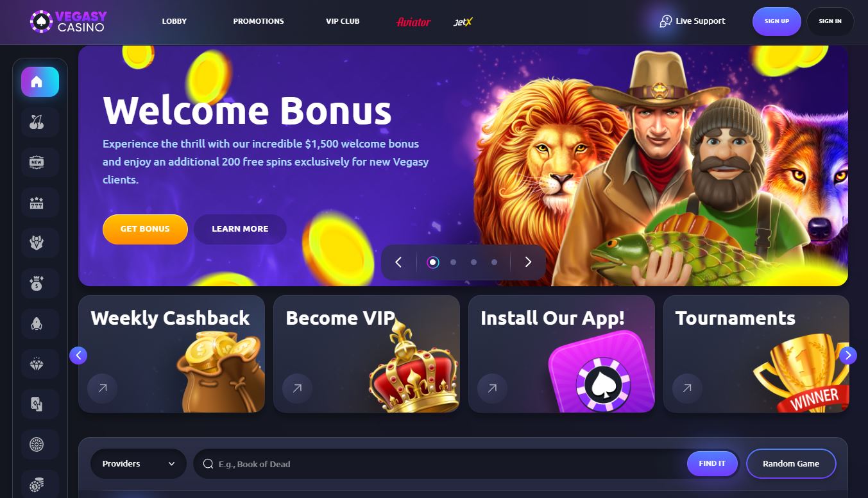Switch to the third banner slide dot
Viewport: 868px width, 498px height.
pyautogui.click(x=473, y=262)
